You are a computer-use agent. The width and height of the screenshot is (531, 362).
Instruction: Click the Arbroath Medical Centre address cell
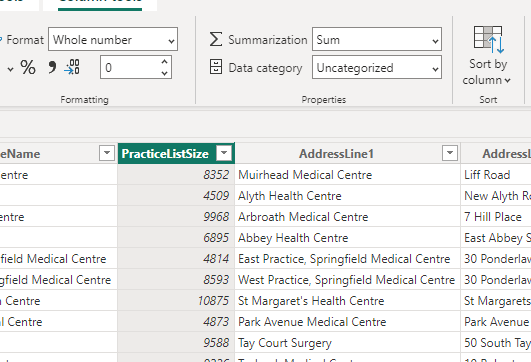[347, 217]
